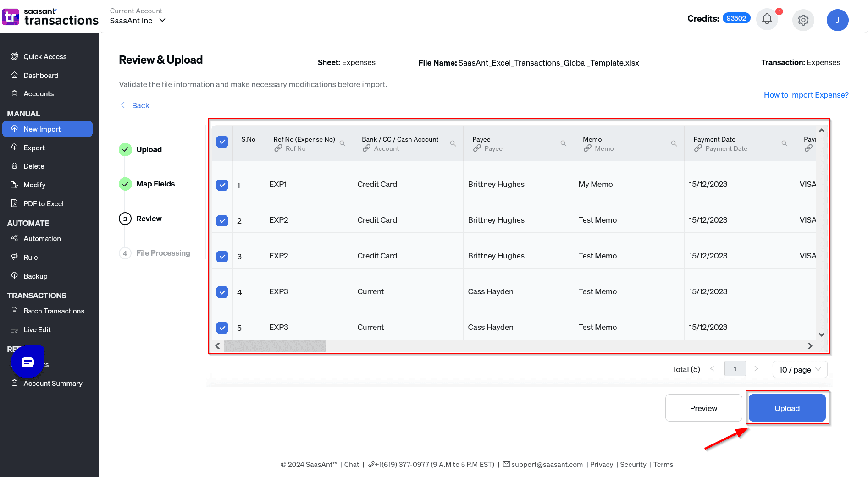Click the PDF to Excel icon
The height and width of the screenshot is (477, 868).
[15, 203]
